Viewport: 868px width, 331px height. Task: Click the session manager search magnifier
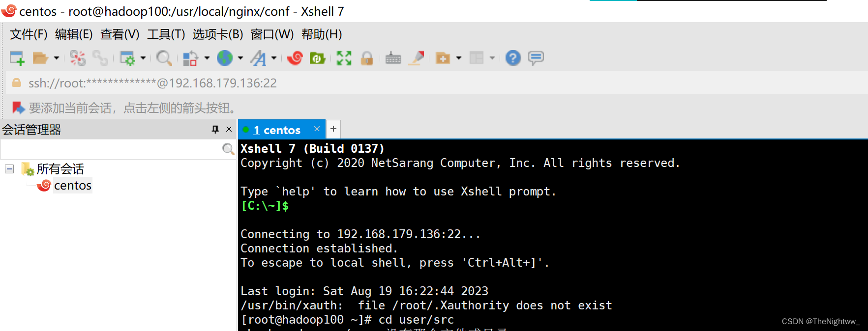coord(228,149)
